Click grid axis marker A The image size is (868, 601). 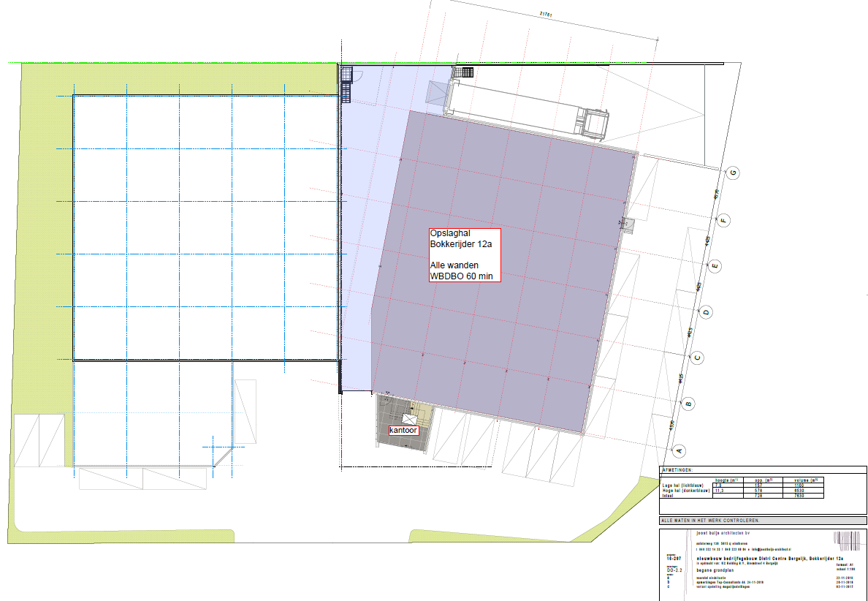pos(681,450)
